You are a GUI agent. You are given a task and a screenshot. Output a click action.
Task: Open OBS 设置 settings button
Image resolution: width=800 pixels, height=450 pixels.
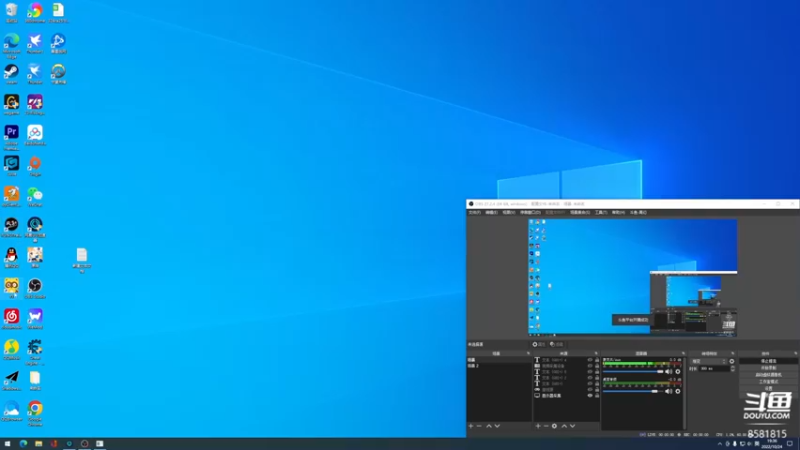(x=768, y=388)
